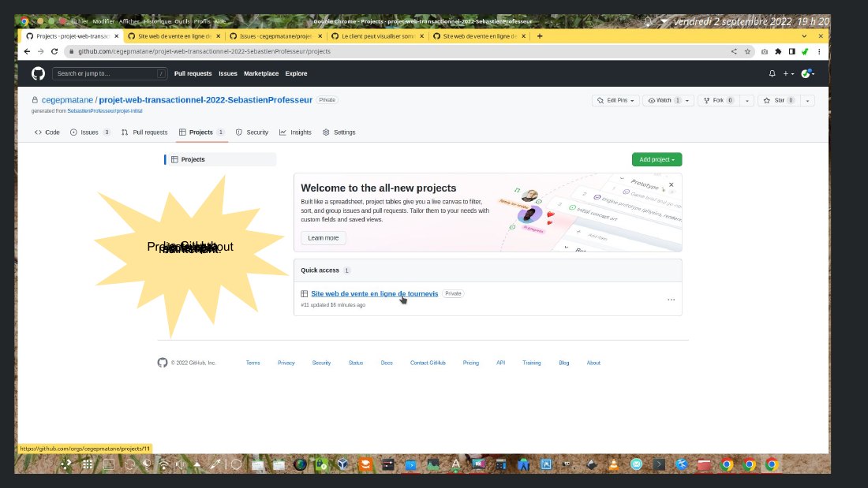Viewport: 868px width, 488px height.
Task: Open the notifications bell
Action: (773, 73)
